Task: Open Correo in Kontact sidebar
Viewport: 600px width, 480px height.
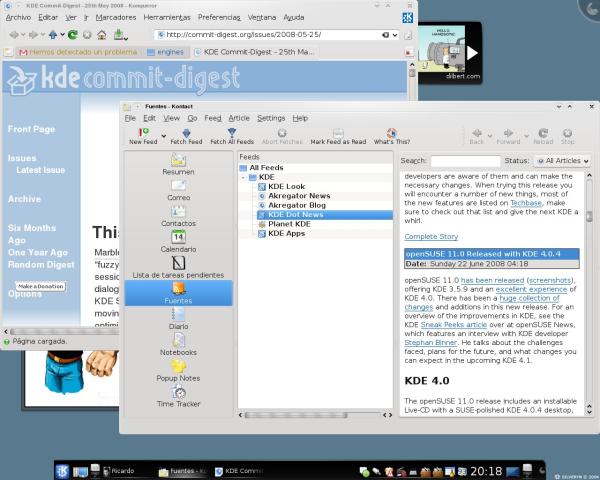Action: (x=178, y=190)
